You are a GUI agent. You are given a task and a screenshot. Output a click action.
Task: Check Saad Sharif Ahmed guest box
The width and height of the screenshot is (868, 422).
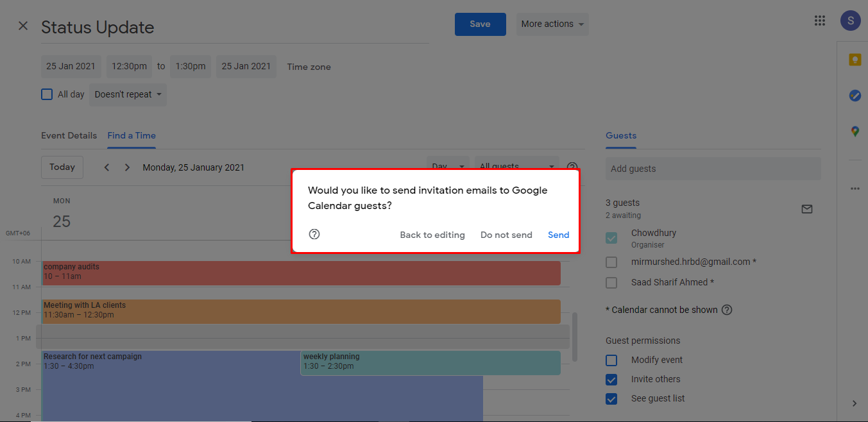pyautogui.click(x=611, y=283)
